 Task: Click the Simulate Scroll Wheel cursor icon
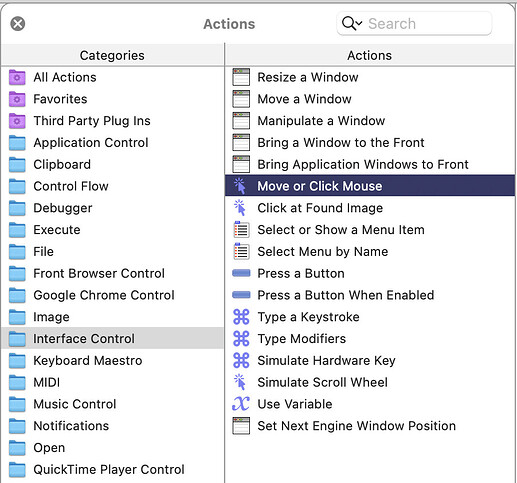[x=240, y=382]
